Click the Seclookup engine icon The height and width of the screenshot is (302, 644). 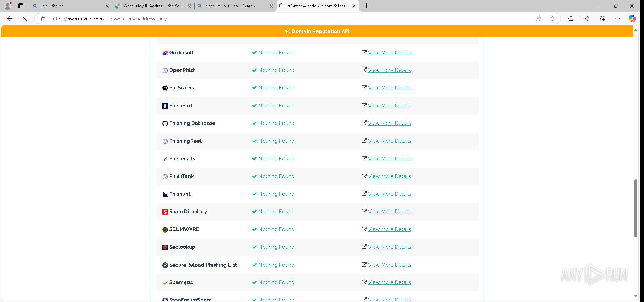165,247
